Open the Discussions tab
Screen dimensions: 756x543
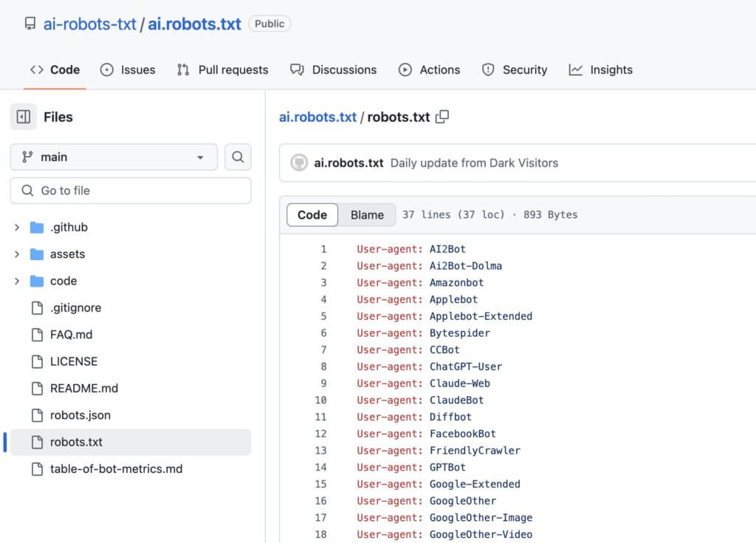(x=333, y=70)
